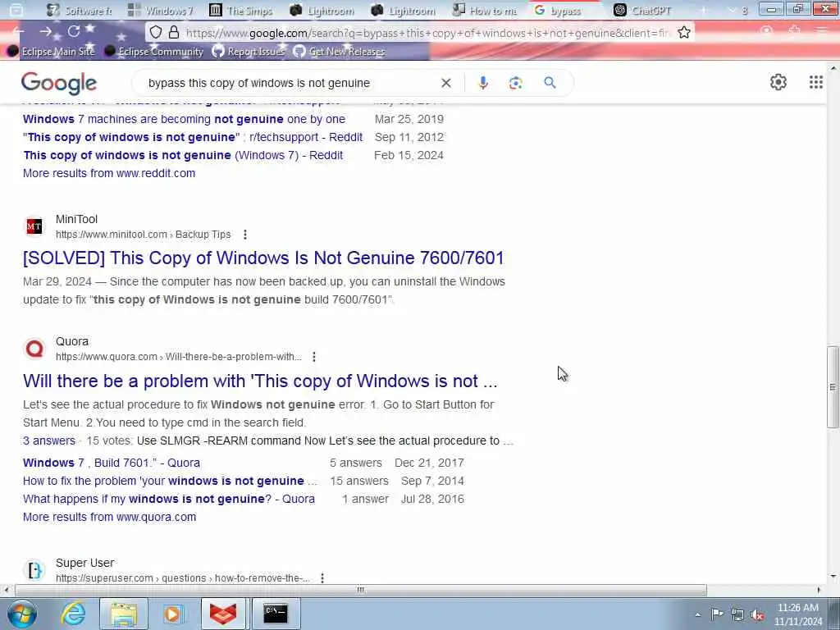Open the Google apps grid
The height and width of the screenshot is (630, 840).
(815, 82)
